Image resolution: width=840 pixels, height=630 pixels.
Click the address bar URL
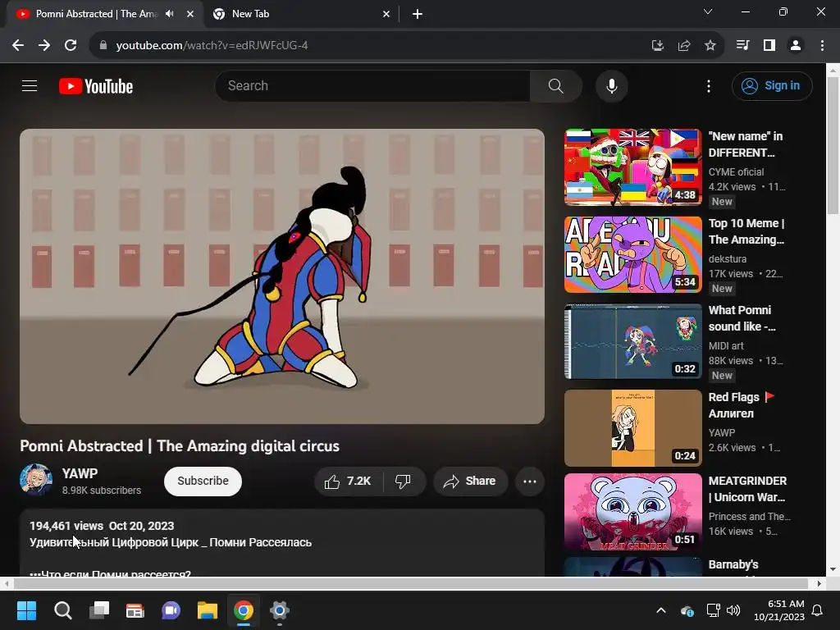[212, 46]
